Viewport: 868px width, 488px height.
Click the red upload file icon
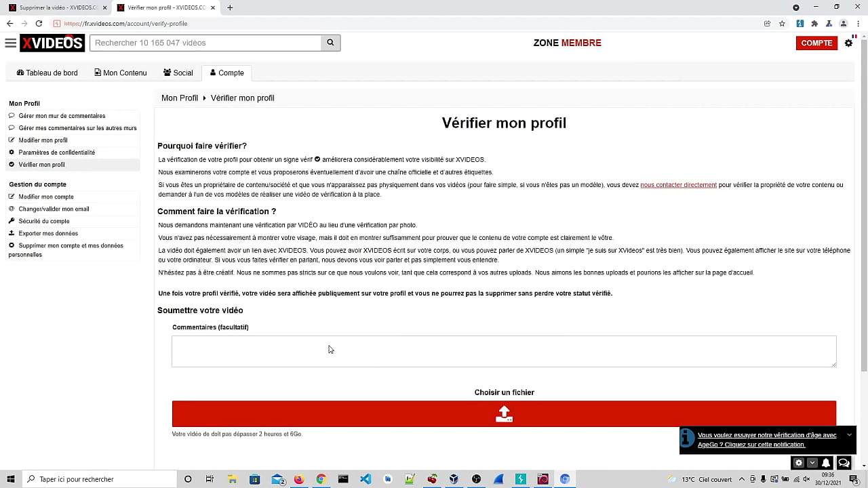504,413
